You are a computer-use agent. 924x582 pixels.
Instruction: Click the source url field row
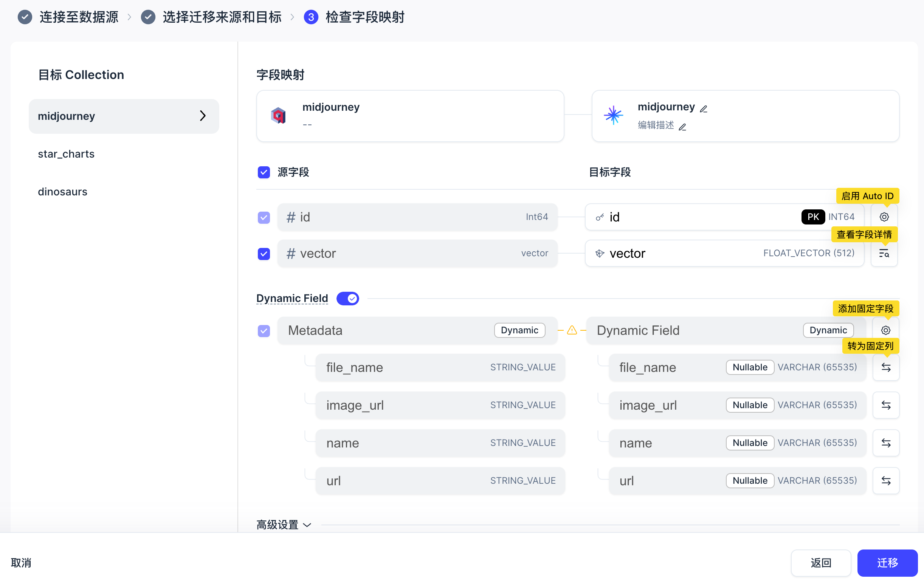click(440, 480)
